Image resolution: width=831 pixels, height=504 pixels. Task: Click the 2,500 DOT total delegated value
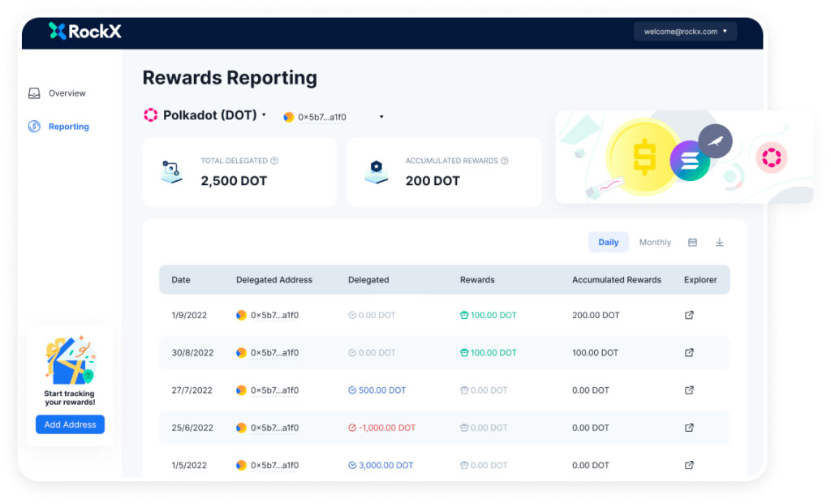click(x=234, y=181)
